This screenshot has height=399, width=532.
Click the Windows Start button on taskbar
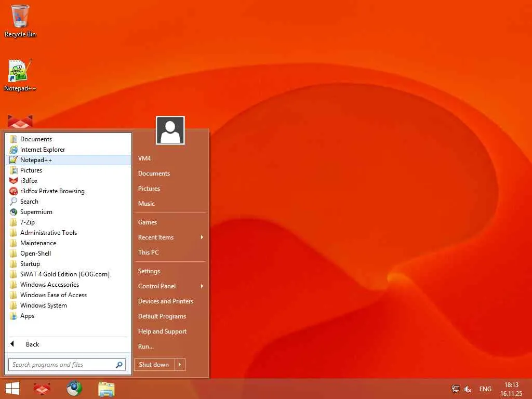pos(12,389)
